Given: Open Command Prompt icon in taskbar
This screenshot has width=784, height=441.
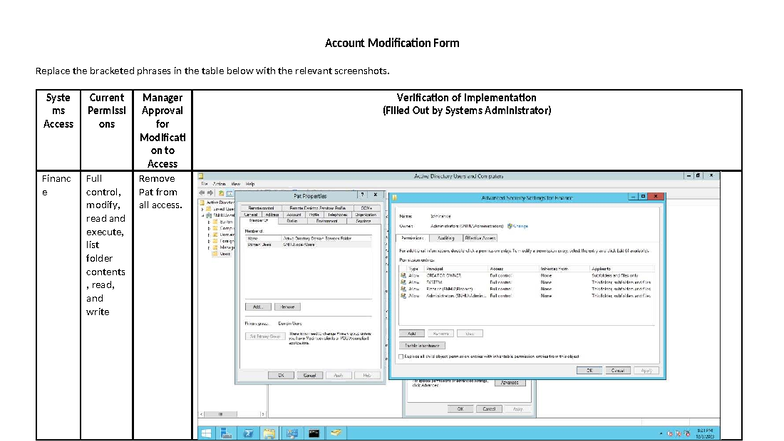Looking at the screenshot, I should (313, 432).
